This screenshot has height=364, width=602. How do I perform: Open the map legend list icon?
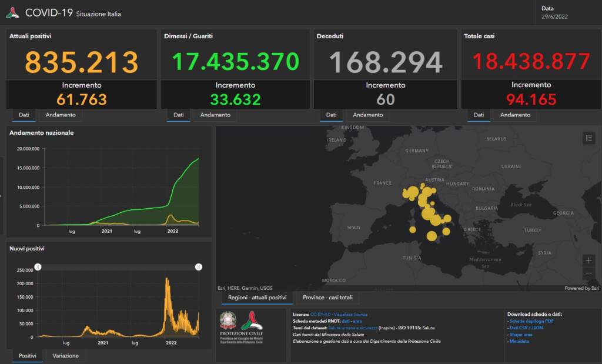pyautogui.click(x=589, y=138)
